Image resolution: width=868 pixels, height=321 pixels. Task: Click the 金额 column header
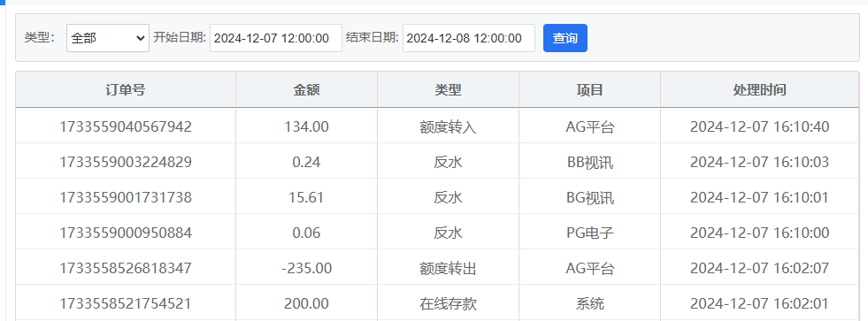coord(307,89)
